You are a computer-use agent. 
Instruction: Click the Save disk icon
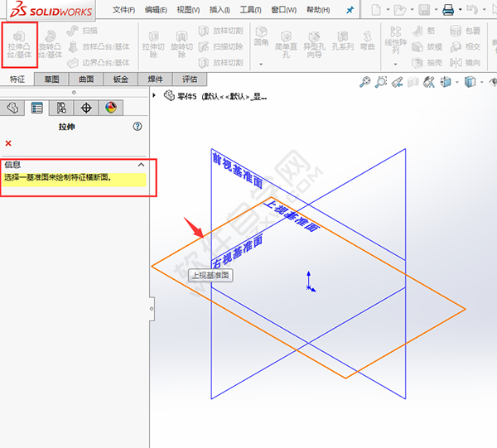tap(424, 10)
